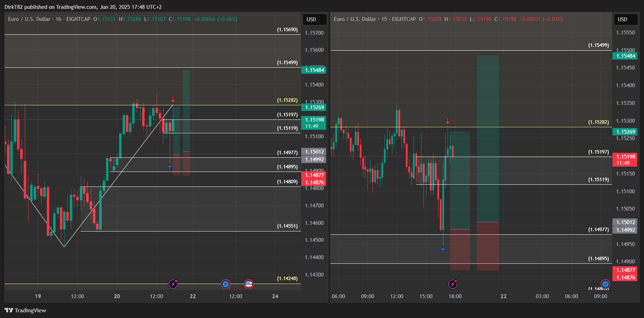Screen dimensions: 644x318
Task: Click the (1.14551) line label on 1h chart
Action: tap(287, 226)
